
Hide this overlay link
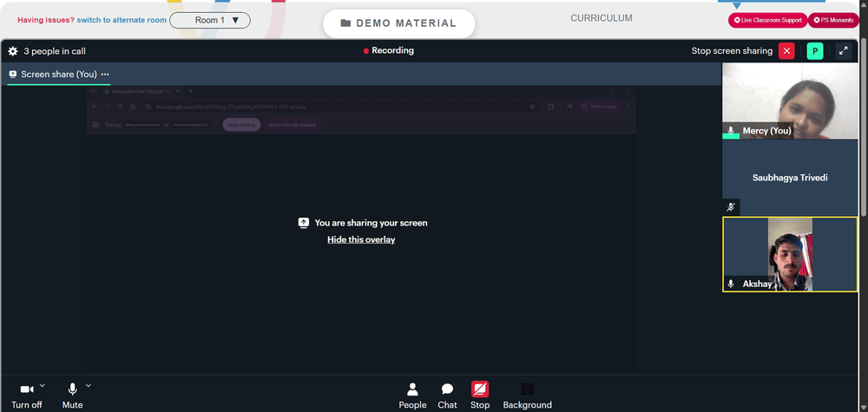[361, 239]
